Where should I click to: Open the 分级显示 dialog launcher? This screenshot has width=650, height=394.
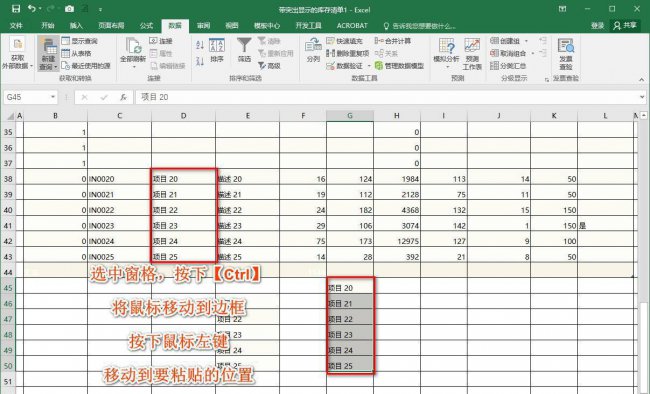click(547, 79)
